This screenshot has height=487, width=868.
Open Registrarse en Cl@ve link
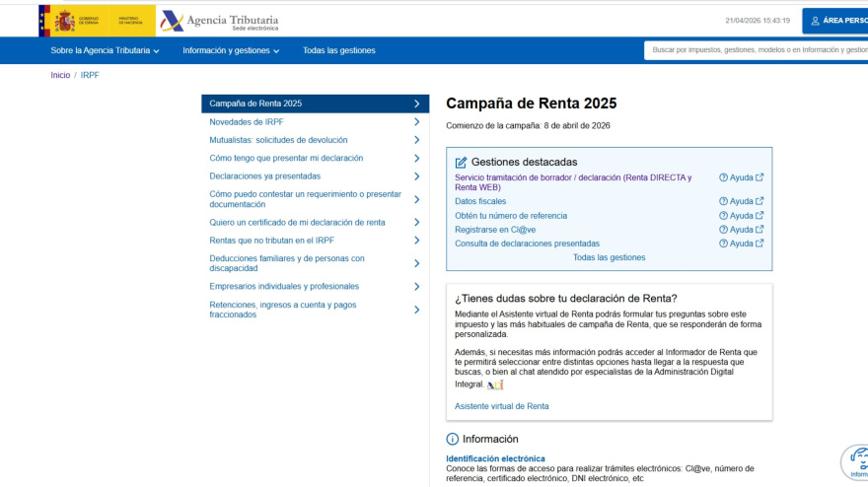(495, 230)
